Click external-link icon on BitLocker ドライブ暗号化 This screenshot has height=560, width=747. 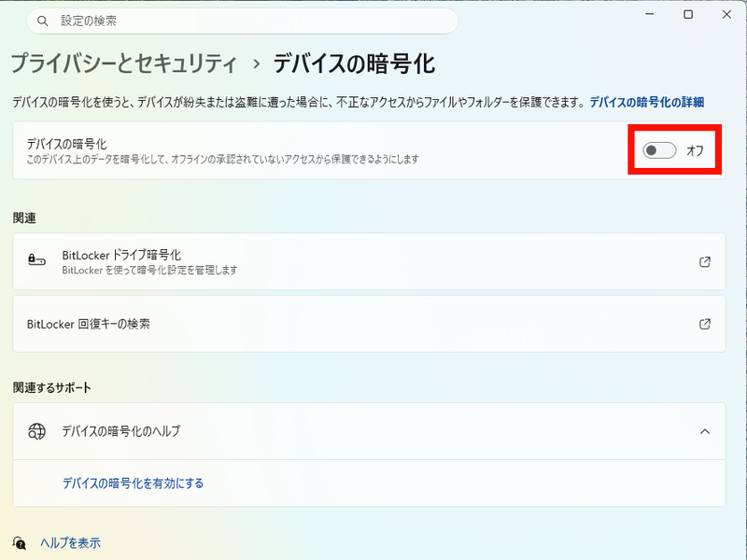[x=705, y=261]
